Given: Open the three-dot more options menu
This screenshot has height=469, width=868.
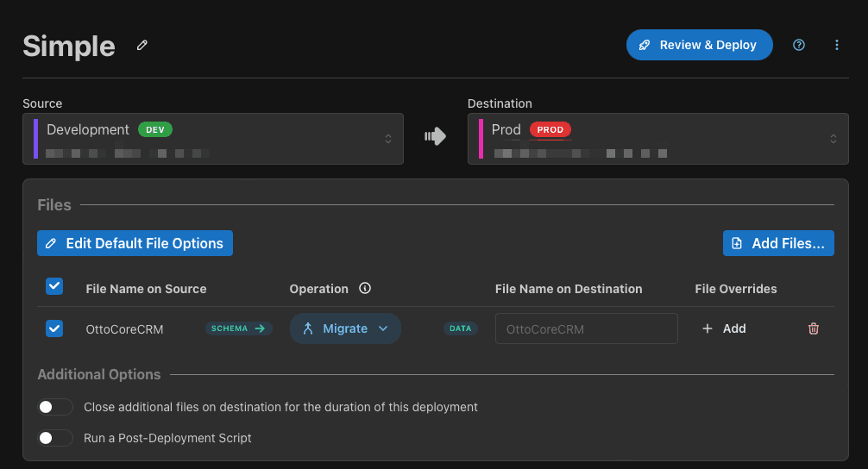Looking at the screenshot, I should 836,45.
